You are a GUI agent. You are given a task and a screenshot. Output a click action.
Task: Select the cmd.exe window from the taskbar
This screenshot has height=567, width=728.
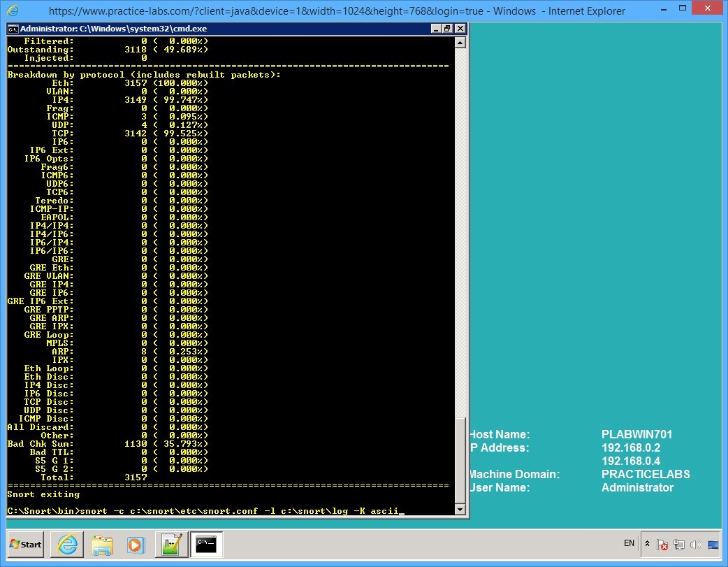[207, 544]
